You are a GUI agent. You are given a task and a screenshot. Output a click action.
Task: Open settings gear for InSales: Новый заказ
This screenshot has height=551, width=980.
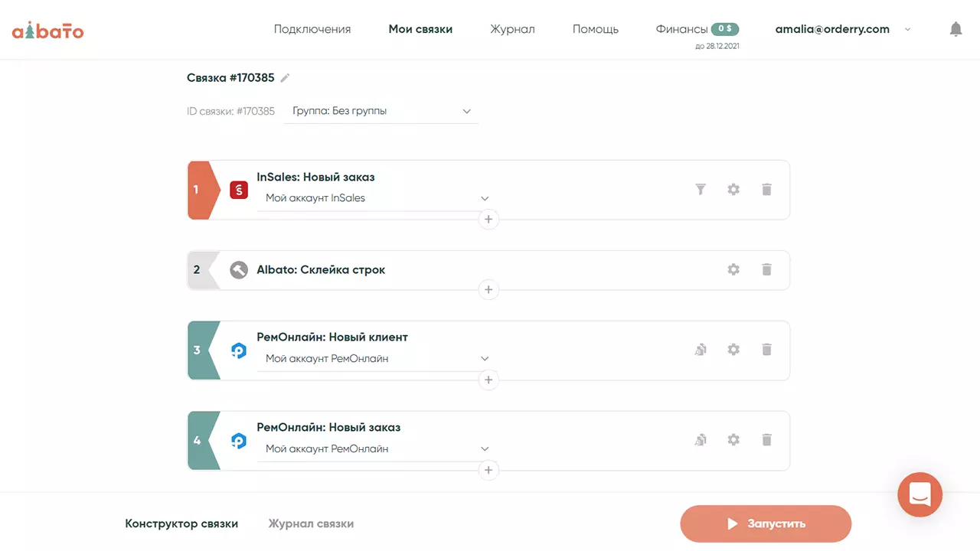733,189
